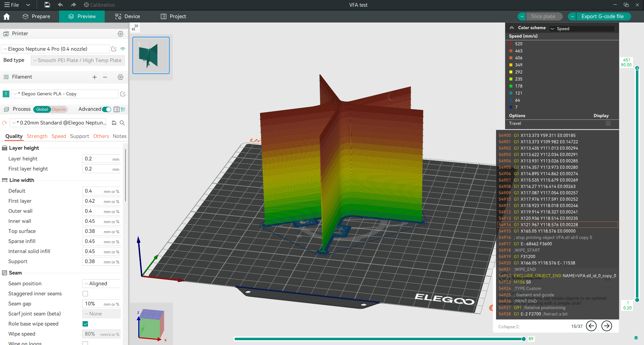Switch to the Prepare tab
This screenshot has width=644, height=345.
pos(36,16)
